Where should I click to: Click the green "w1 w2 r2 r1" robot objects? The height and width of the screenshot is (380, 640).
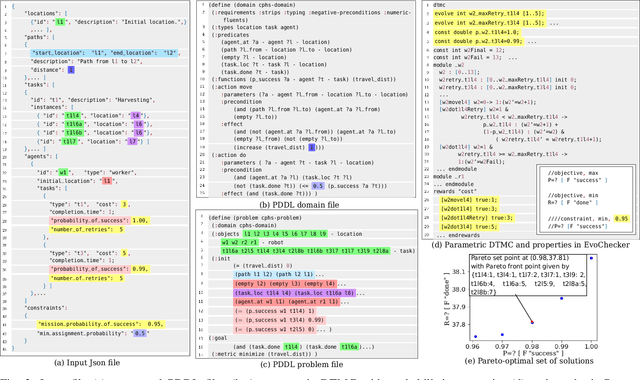[x=240, y=242]
